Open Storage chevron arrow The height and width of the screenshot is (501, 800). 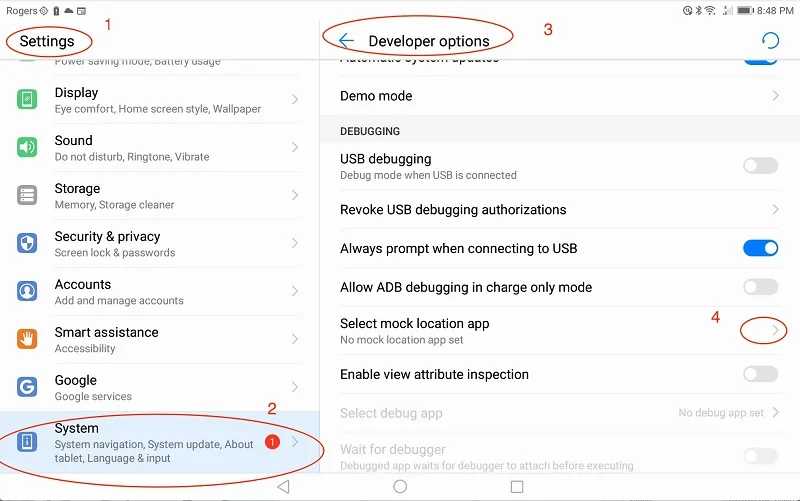pos(295,195)
